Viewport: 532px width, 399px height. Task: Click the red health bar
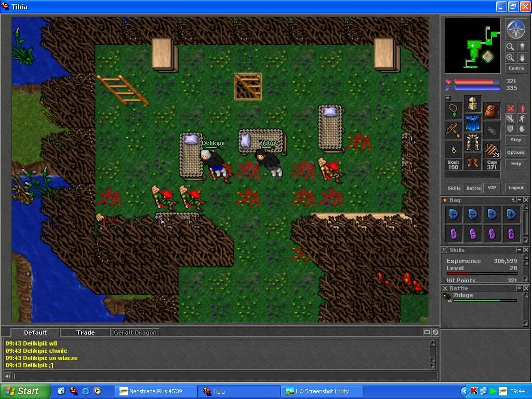477,82
